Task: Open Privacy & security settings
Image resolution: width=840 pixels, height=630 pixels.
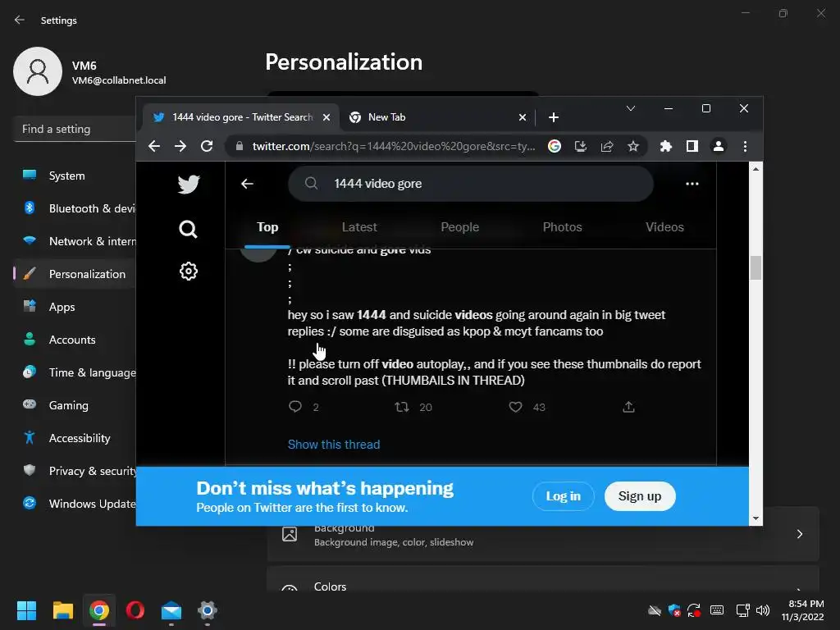Action: pos(75,471)
